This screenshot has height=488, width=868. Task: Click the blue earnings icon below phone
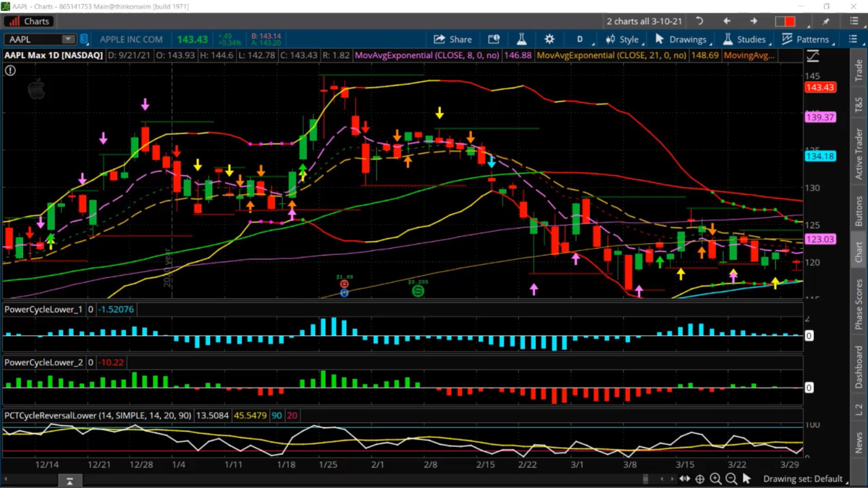[344, 293]
